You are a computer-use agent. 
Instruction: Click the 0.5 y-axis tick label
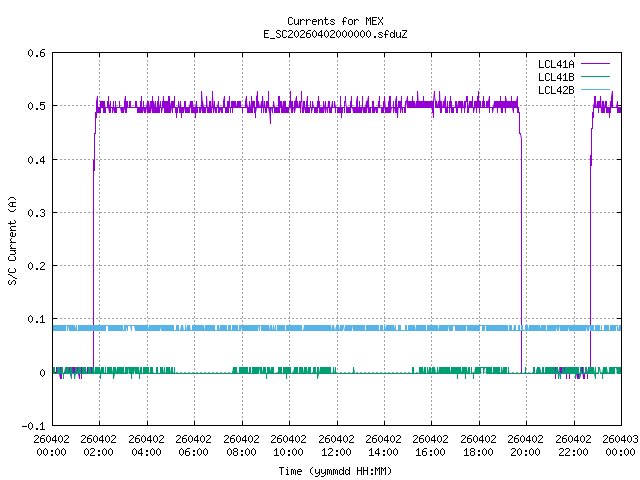click(35, 106)
